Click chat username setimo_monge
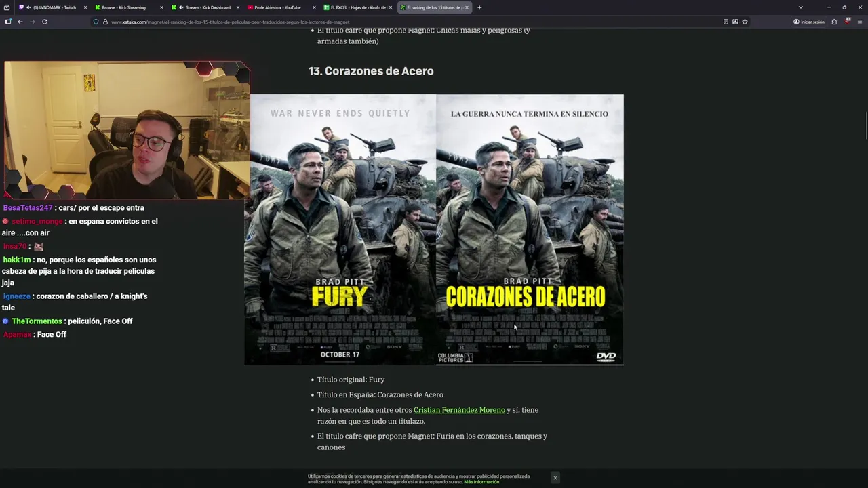The width and height of the screenshot is (868, 488). (x=37, y=222)
